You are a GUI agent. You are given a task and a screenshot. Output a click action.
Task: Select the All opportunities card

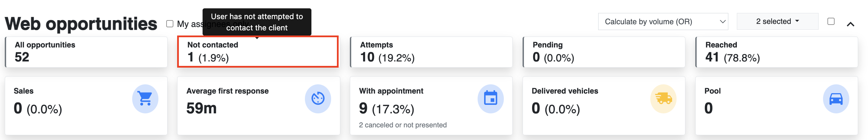coord(86,52)
